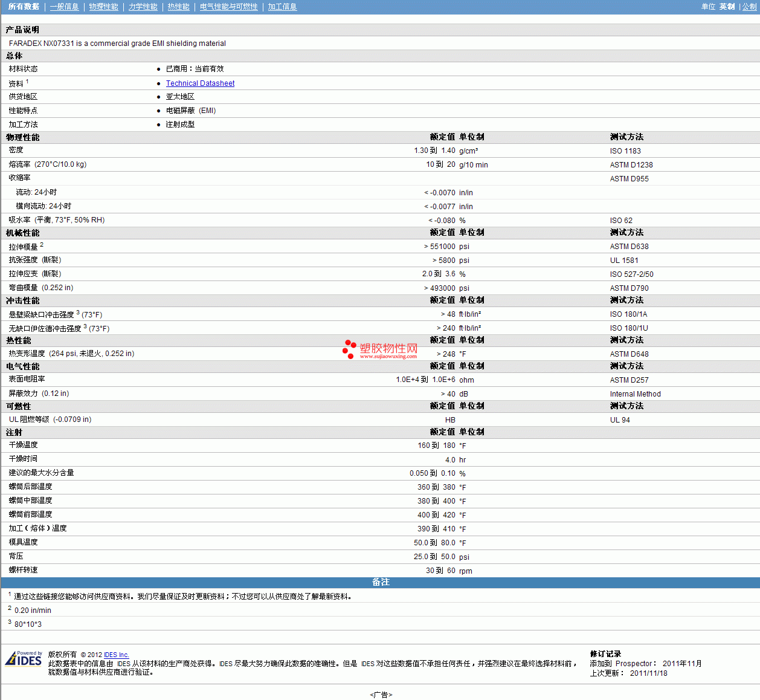Open the 电气性能与可燃性 tab

click(x=228, y=7)
